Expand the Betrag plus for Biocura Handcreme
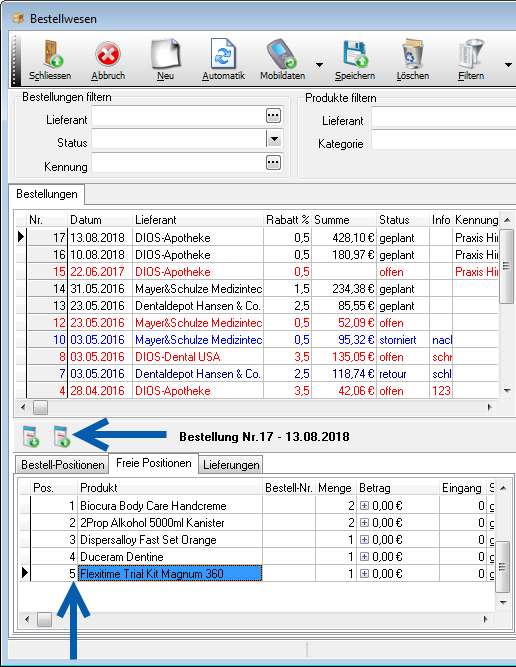Viewport: 516px width, 667px height. (x=364, y=505)
